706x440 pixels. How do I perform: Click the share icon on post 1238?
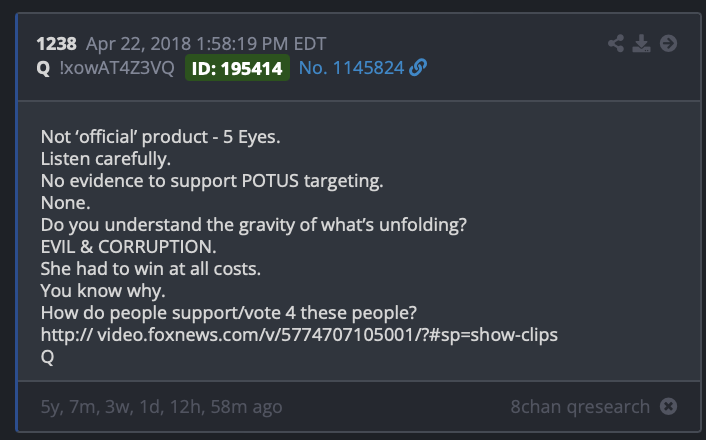[615, 44]
